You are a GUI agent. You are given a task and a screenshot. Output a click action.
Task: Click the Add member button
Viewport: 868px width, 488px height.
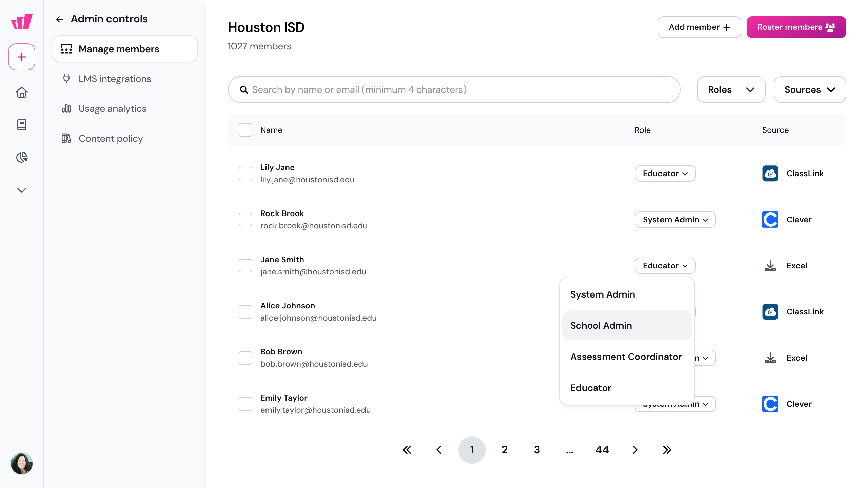click(699, 27)
